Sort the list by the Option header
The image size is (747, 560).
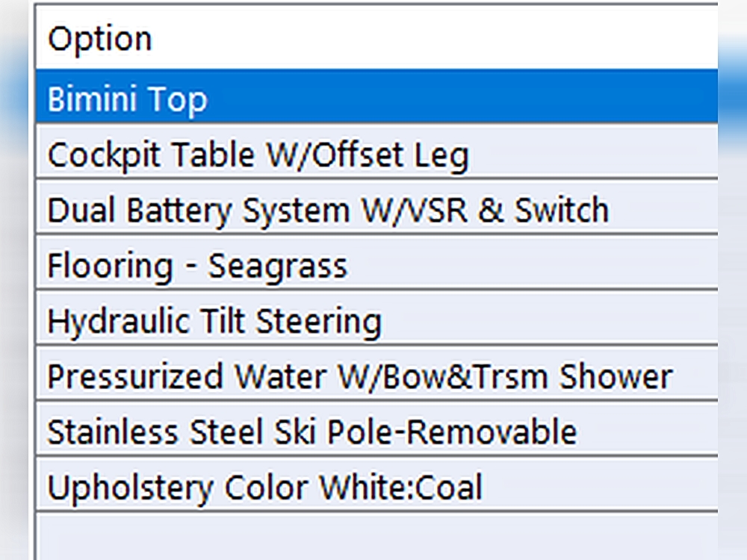pos(101,39)
